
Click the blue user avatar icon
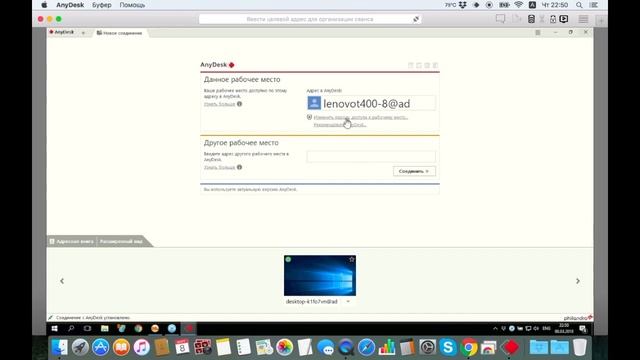(x=314, y=103)
